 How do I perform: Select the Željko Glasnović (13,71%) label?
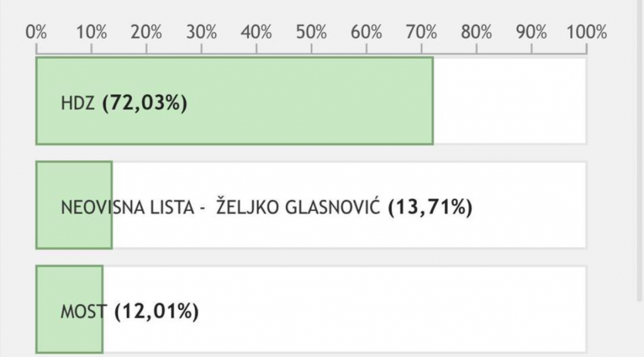(344, 207)
